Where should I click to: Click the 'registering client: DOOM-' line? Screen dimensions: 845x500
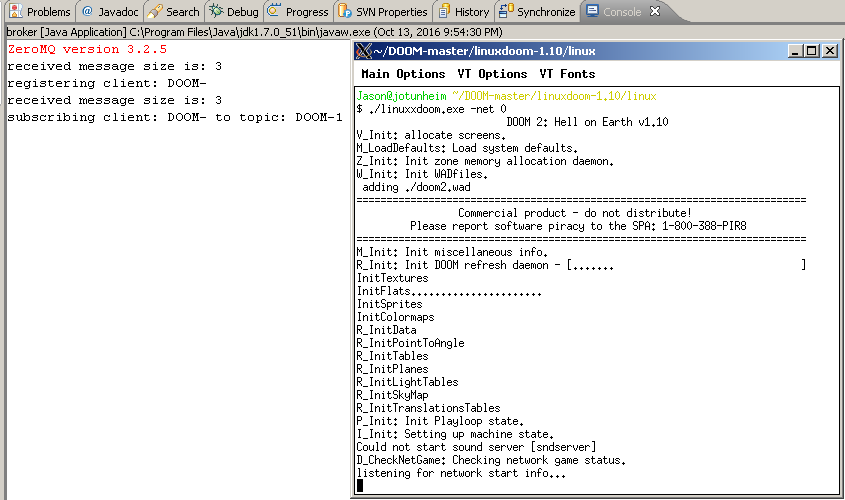tap(107, 83)
